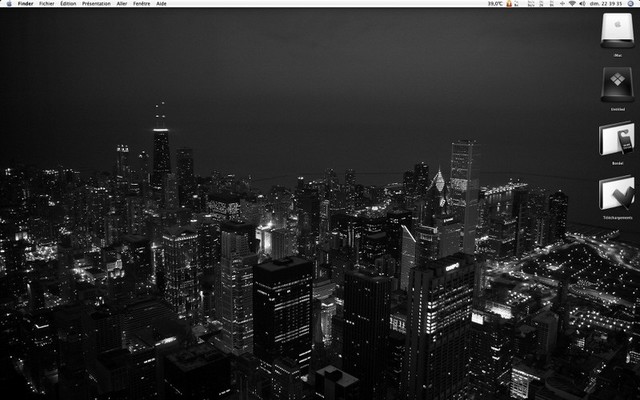Select the Téléchargements folder icon
Viewport: 640px width, 400px height.
pyautogui.click(x=617, y=193)
